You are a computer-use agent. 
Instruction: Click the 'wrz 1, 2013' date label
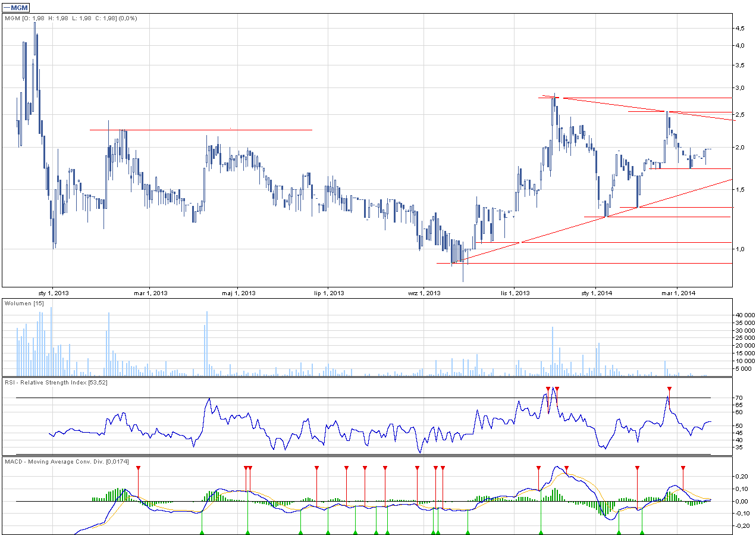tap(424, 293)
